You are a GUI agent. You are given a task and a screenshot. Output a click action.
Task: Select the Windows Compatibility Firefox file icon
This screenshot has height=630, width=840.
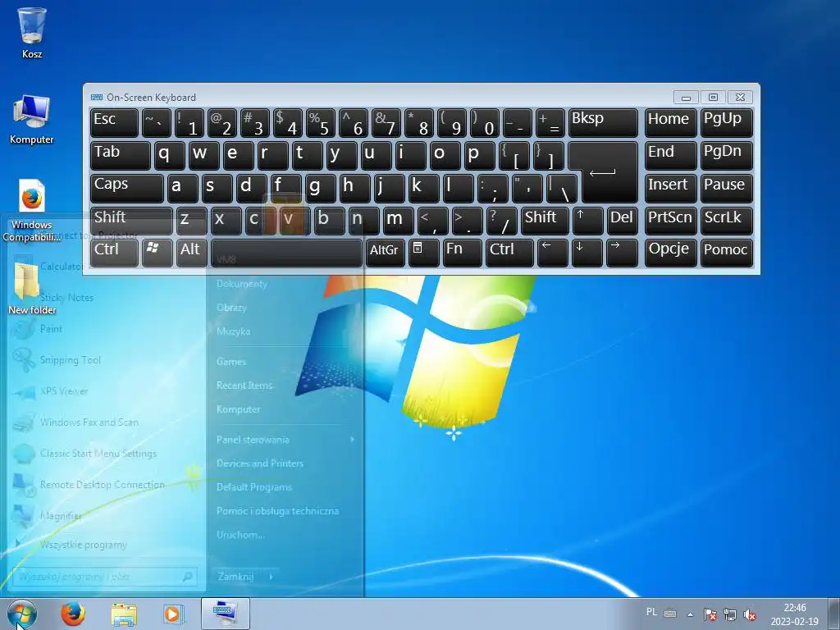[x=32, y=210]
